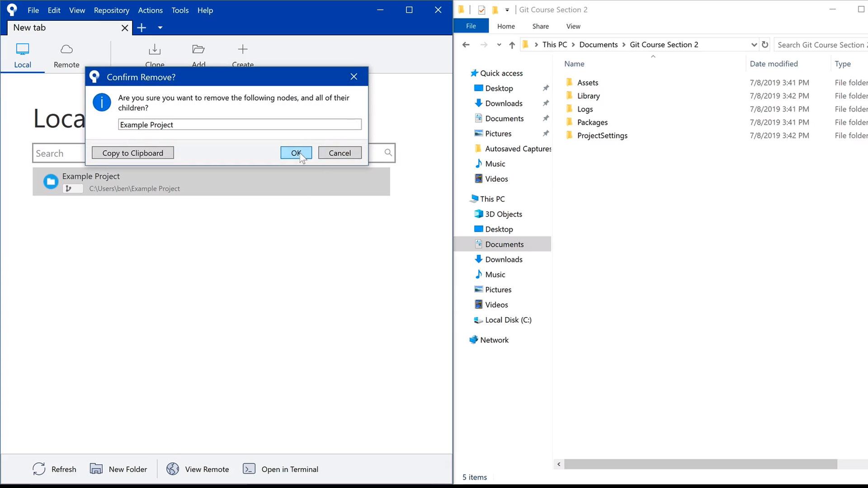Viewport: 868px width, 488px height.
Task: Go up one folder in Explorer
Action: pyautogui.click(x=512, y=45)
